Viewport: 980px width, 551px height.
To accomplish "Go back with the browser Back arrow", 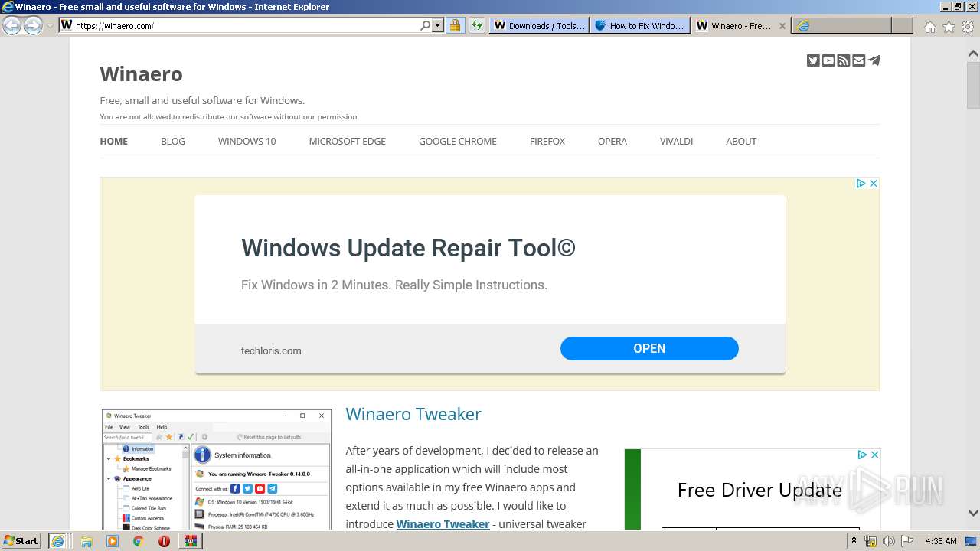I will [12, 25].
